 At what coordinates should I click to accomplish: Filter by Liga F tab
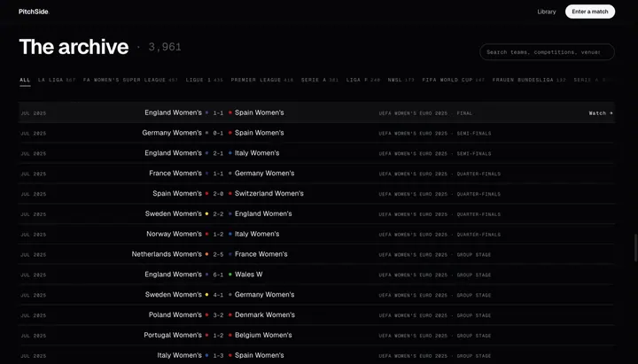(x=363, y=80)
